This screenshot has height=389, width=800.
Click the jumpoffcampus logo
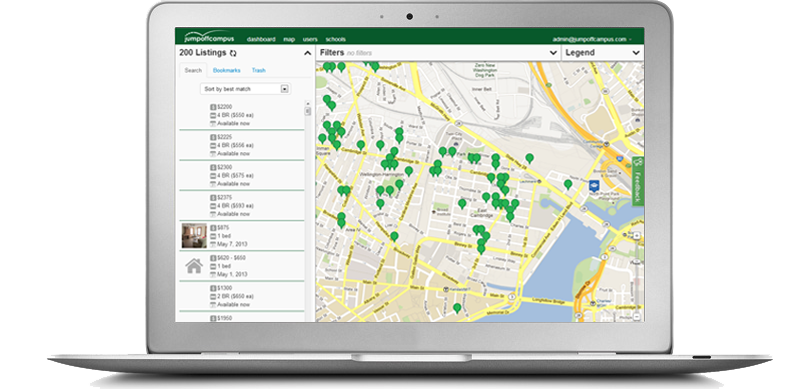click(x=209, y=38)
